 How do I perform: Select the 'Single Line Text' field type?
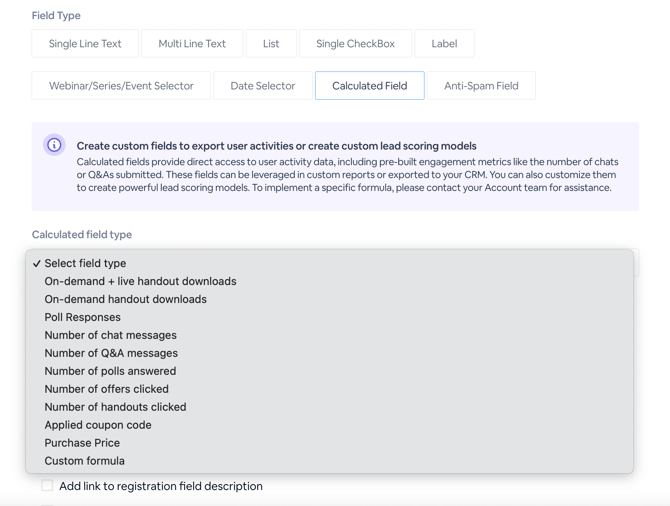point(85,44)
